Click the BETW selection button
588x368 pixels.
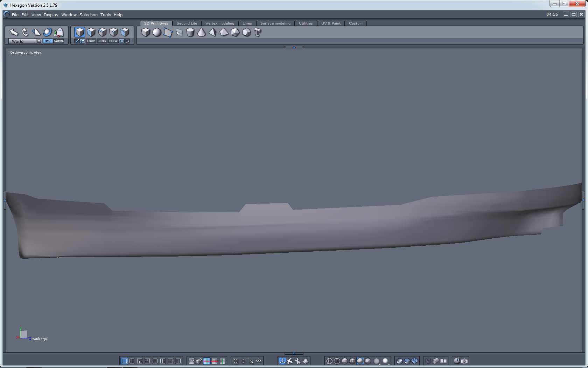pyautogui.click(x=113, y=41)
